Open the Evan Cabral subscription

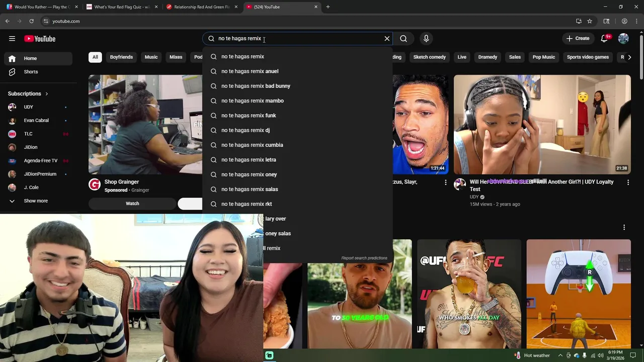pyautogui.click(x=38, y=121)
